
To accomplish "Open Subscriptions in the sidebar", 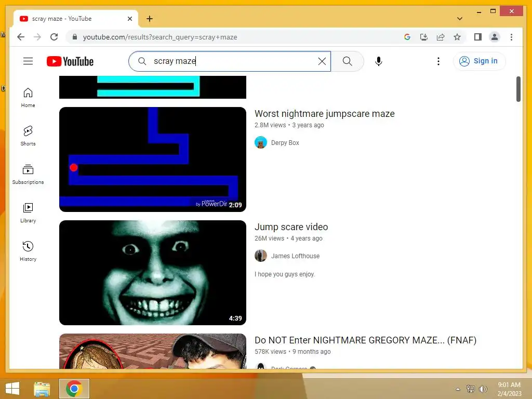I will (28, 175).
